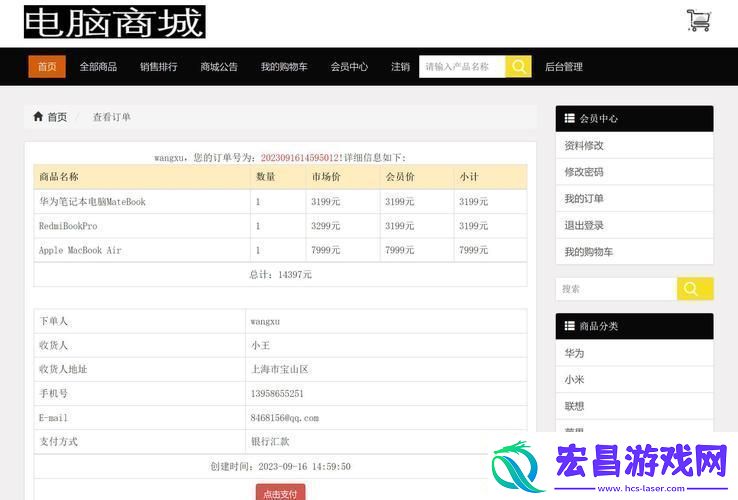Viewport: 738px width, 500px height.
Task: Click the list icon beside 商品分类 header
Action: [570, 326]
